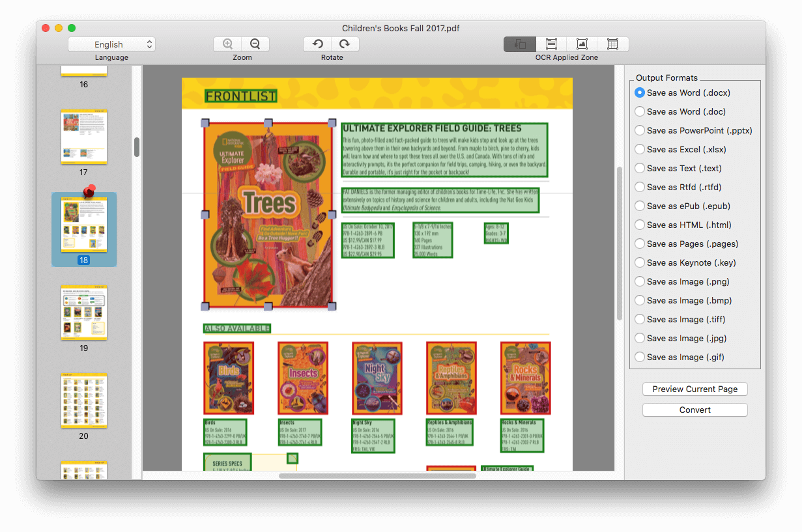This screenshot has width=802, height=532.
Task: Select Save as Image (.tiff)
Action: pos(680,319)
